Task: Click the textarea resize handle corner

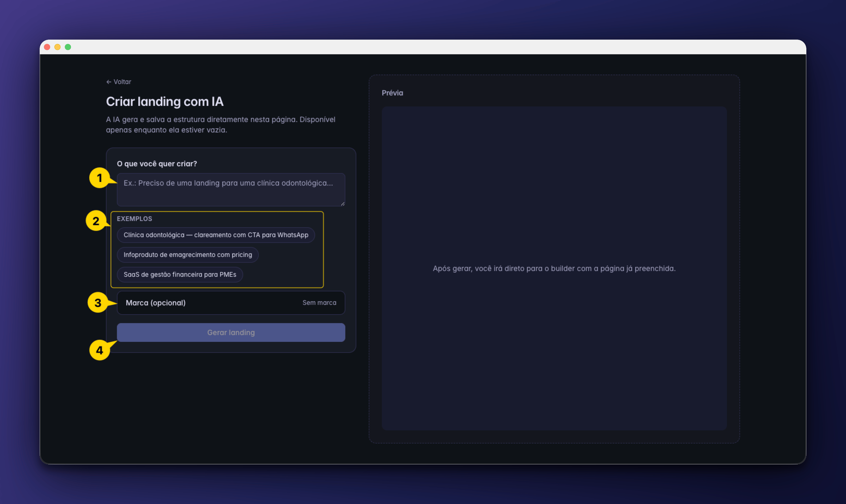Action: 343,204
